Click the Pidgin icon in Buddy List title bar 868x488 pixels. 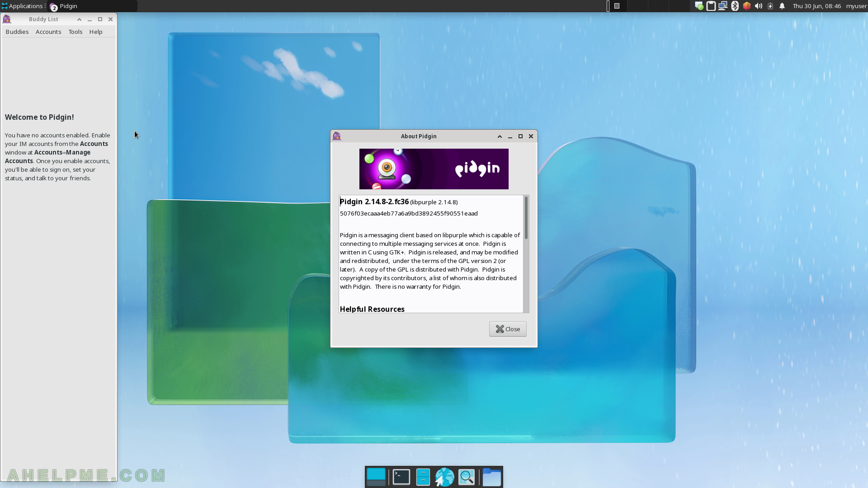pyautogui.click(x=7, y=19)
